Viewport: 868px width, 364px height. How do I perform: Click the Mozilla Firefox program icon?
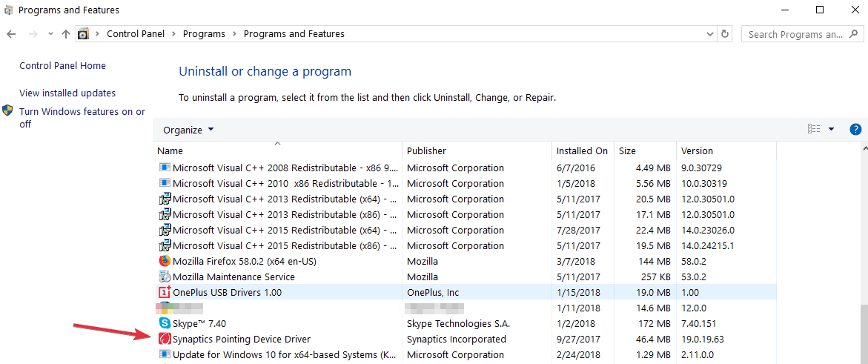[x=165, y=261]
